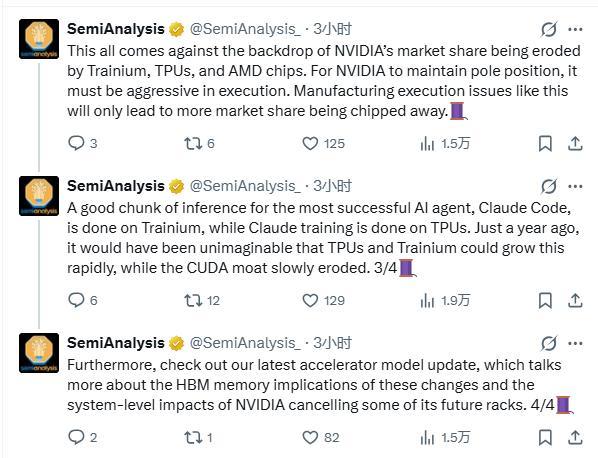Open @SemiAnalysis_ handle on third tweet
This screenshot has height=458, width=598.
[x=245, y=343]
